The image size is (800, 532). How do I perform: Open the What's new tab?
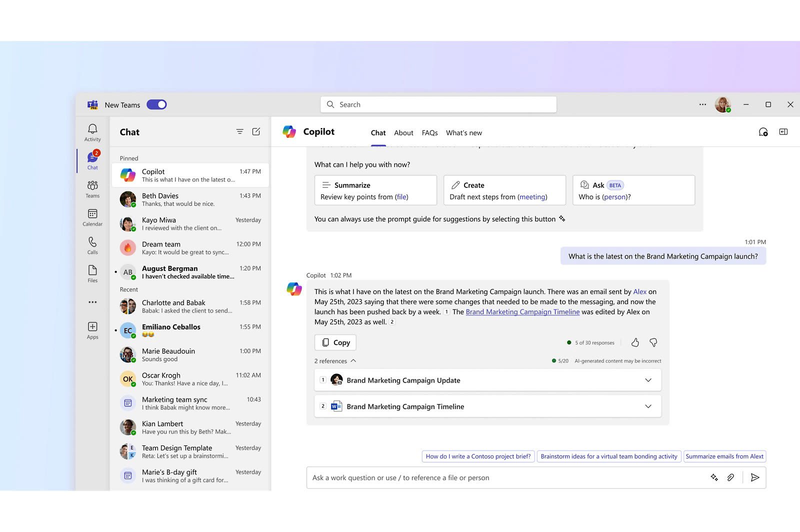click(463, 133)
